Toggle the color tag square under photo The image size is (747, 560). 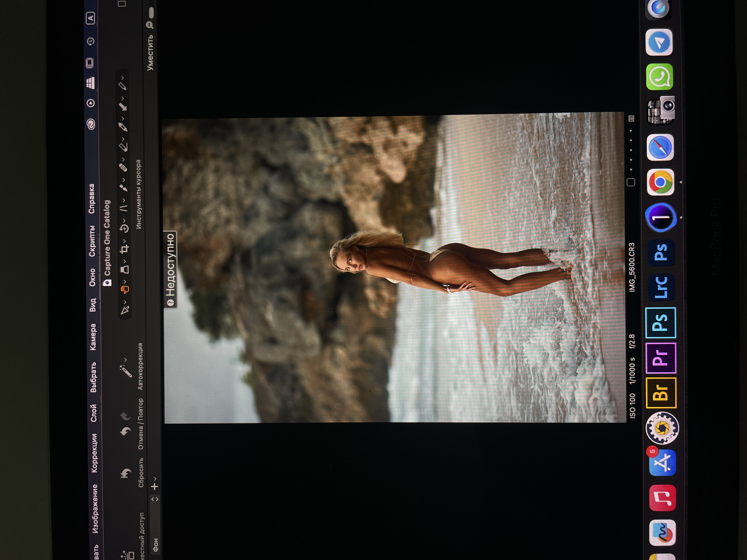click(x=630, y=182)
